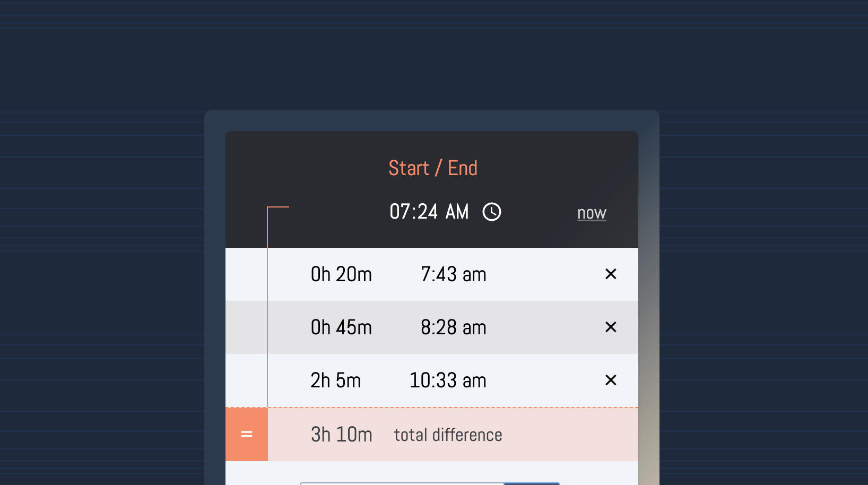Select the 0h 45m duration value
This screenshot has width=868, height=485.
[x=341, y=327]
